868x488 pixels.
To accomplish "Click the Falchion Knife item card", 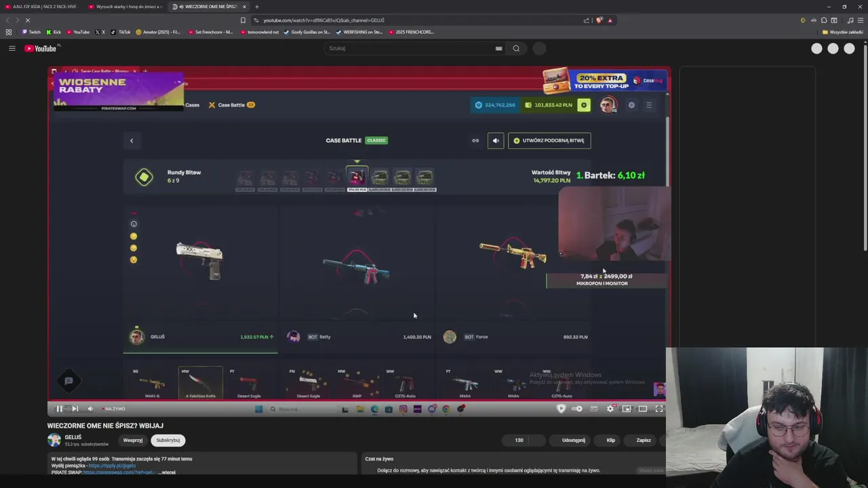I will point(200,383).
